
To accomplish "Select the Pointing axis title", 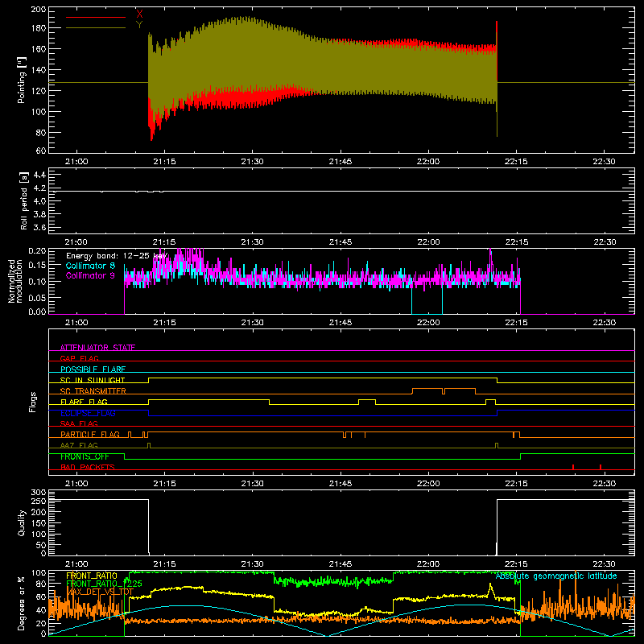I will (x=22, y=80).
